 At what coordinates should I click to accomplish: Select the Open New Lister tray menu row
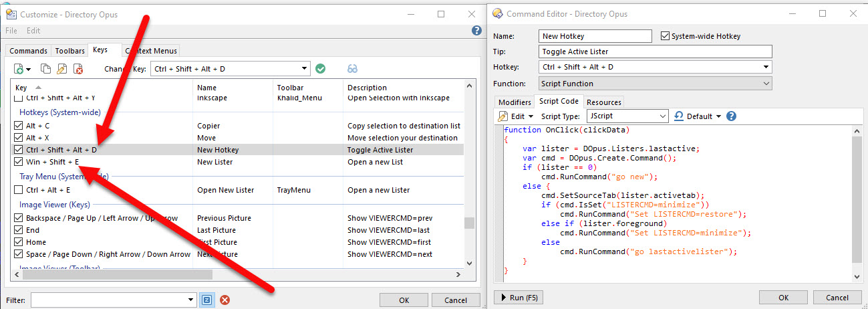tap(237, 190)
